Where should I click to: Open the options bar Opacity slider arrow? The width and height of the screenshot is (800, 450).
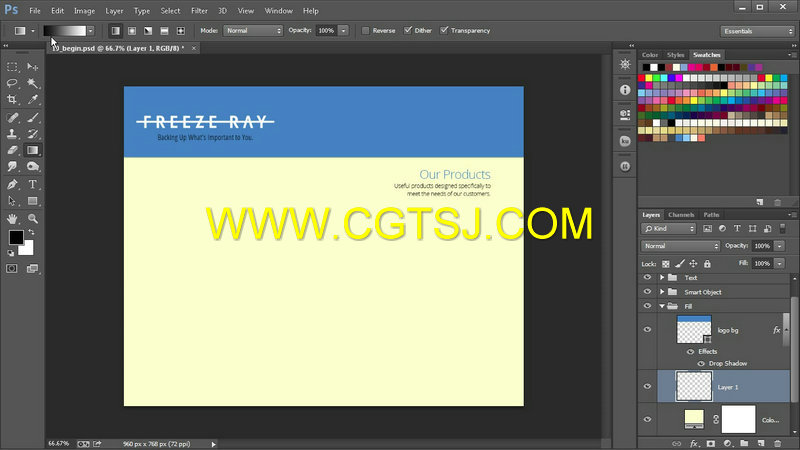[343, 31]
